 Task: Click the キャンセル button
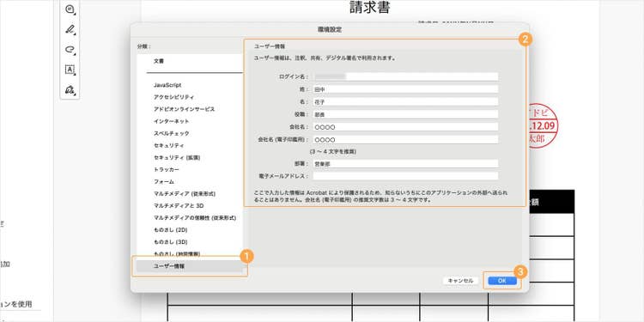(x=460, y=281)
